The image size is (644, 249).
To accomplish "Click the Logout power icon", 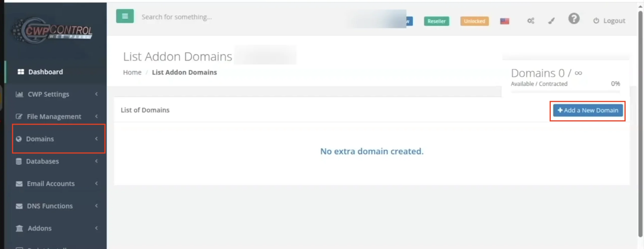I will point(596,21).
